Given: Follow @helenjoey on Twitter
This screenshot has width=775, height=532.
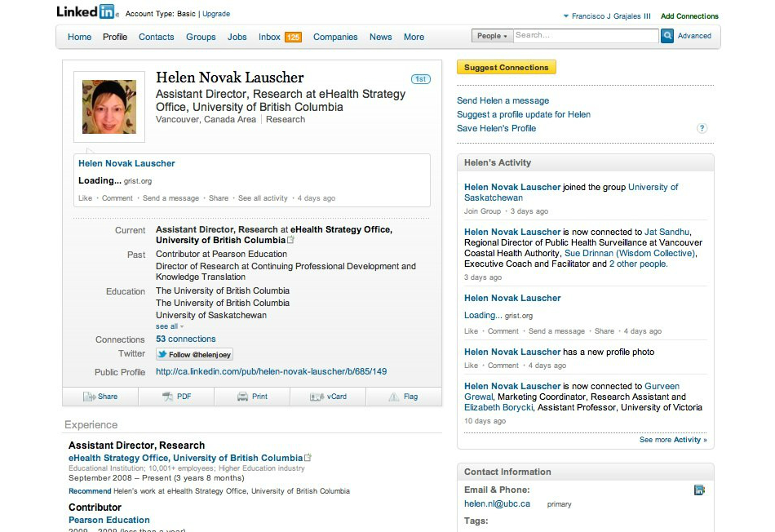Looking at the screenshot, I should coord(194,354).
